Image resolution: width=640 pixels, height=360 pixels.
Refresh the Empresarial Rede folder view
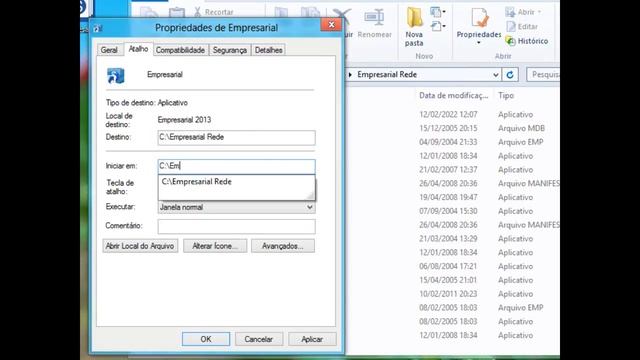510,75
